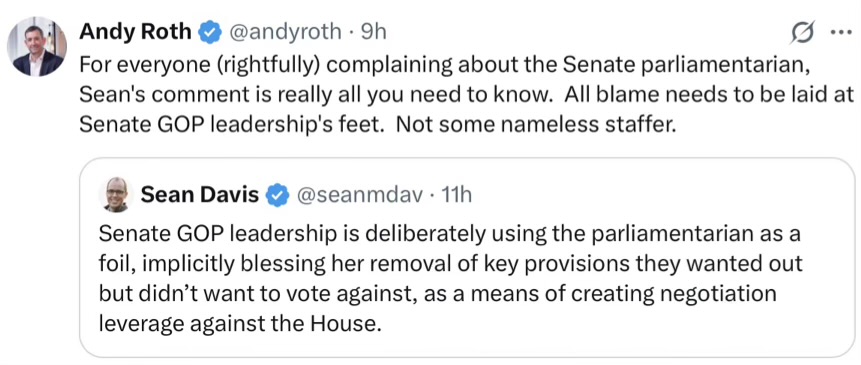Image resolution: width=861 pixels, height=365 pixels.
Task: Click the quoted text line 'leverage against the House.'
Action: click(x=239, y=323)
